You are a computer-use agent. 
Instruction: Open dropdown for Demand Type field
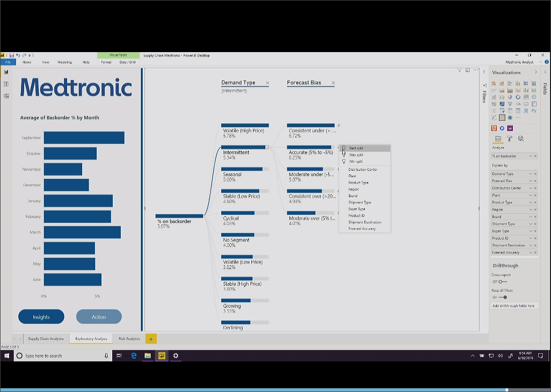tap(531, 174)
